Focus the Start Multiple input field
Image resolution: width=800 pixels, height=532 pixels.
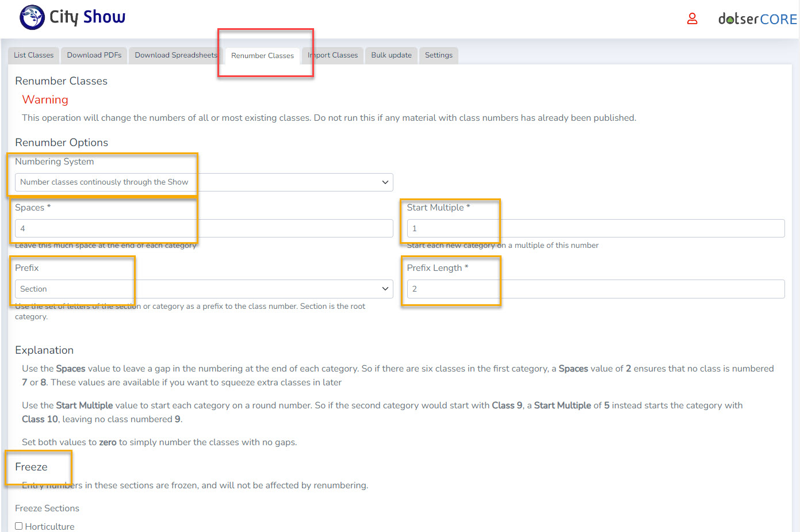point(595,228)
